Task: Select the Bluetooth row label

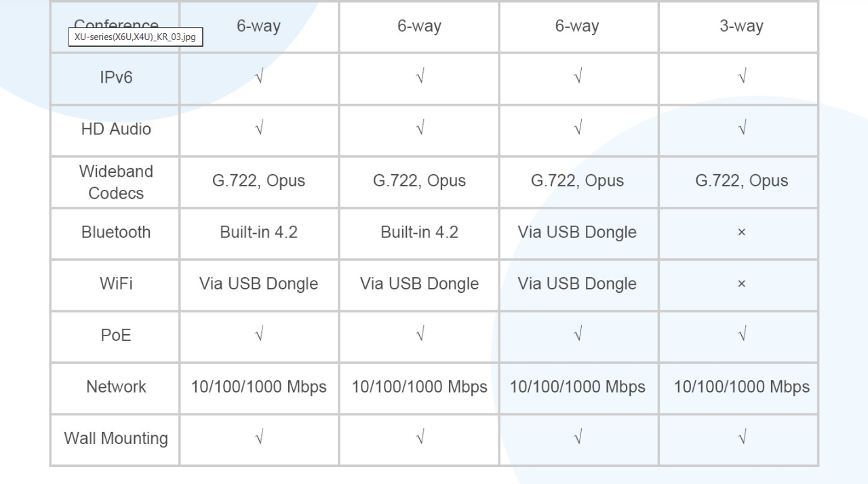Action: coord(116,232)
